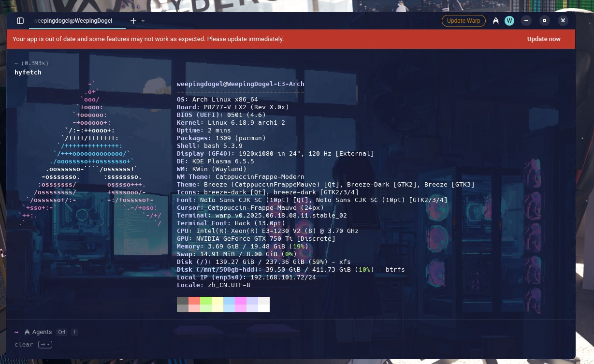The image size is (594, 364).
Task: Open the user avatar W menu
Action: (509, 21)
